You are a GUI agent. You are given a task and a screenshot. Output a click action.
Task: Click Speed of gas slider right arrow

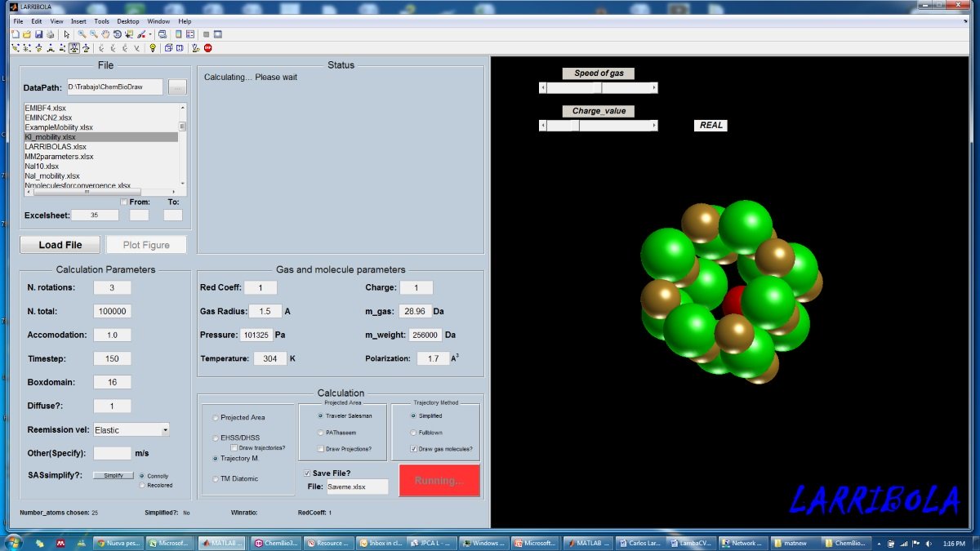pos(654,87)
